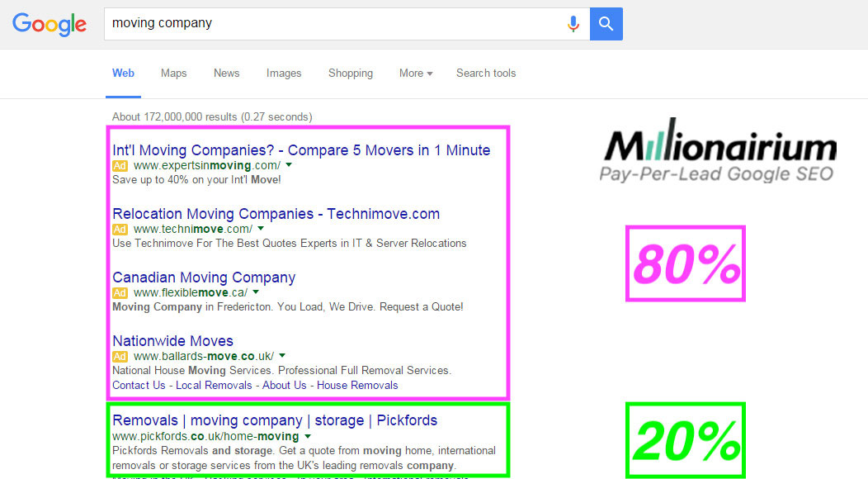Screen dimensions: 868x479
Task: Click the 'Local Removals' sitelink
Action: coord(214,386)
